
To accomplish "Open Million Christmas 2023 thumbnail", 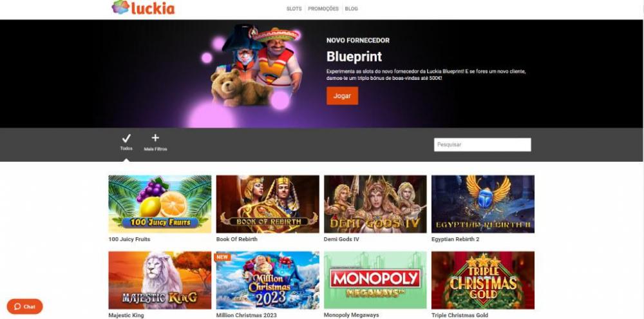I will pyautogui.click(x=267, y=280).
